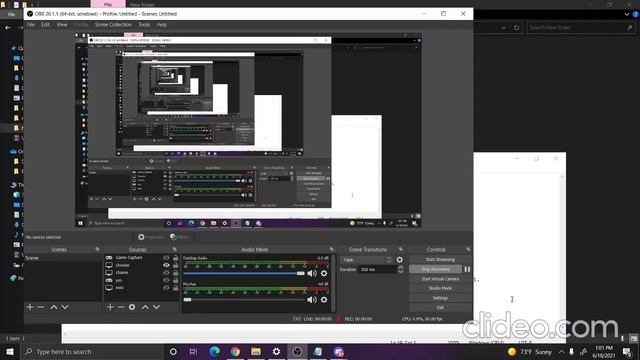
Task: Open the File menu in OBS
Action: (31, 24)
